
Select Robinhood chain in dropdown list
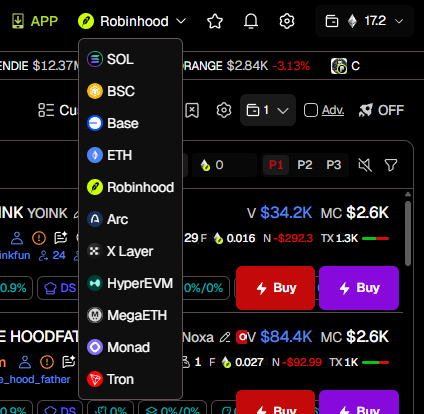click(x=130, y=187)
